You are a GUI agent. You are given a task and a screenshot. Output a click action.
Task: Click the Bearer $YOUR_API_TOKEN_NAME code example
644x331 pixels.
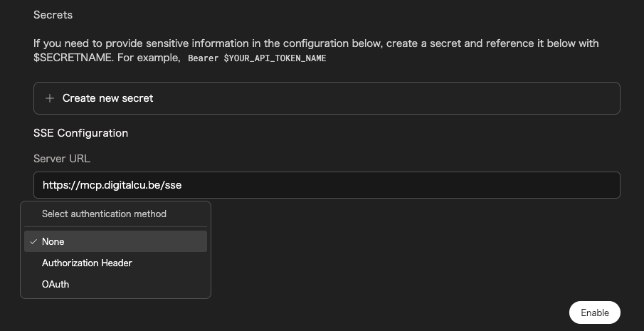click(x=257, y=58)
